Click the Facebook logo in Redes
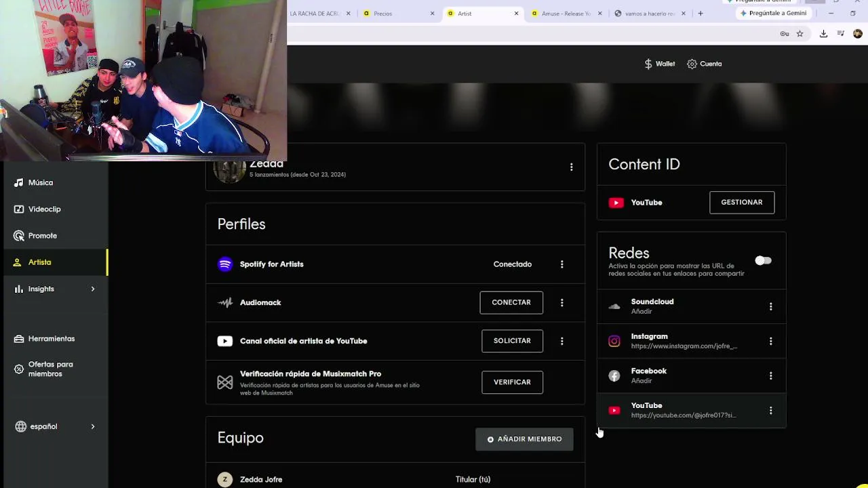The width and height of the screenshot is (868, 488). 614,375
